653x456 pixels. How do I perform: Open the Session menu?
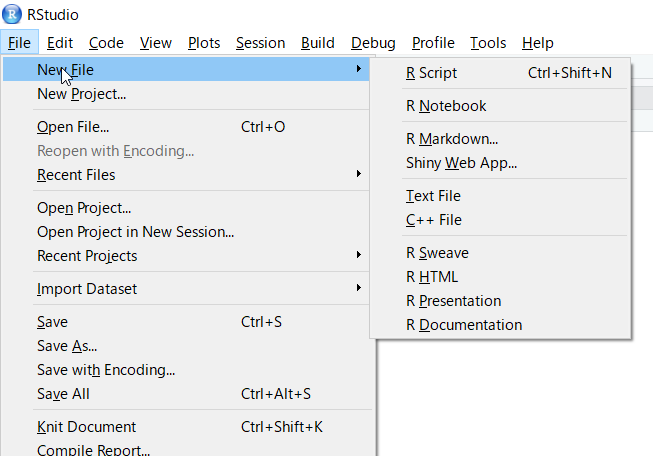tap(260, 43)
